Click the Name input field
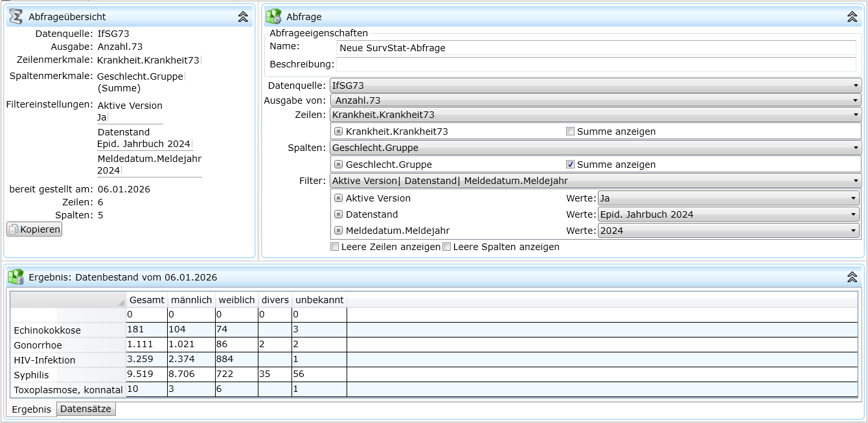Viewport: 868px width, 423px height. point(596,48)
